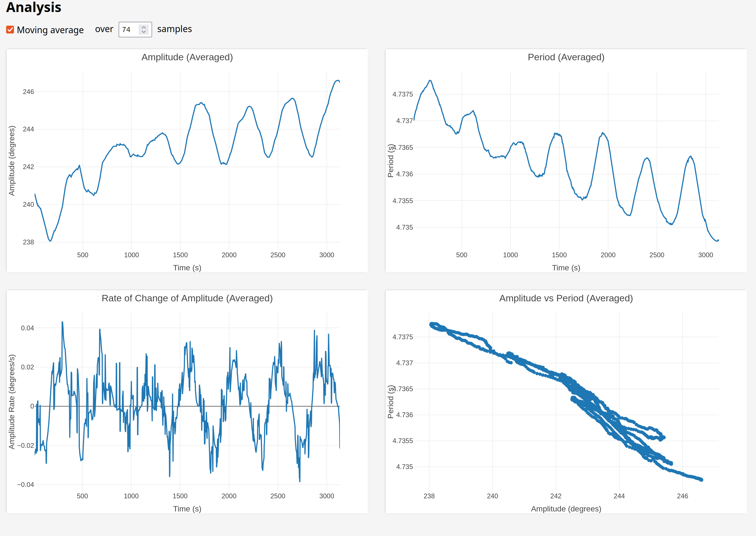Click the 4.735 tick on the Period chart
This screenshot has height=536, width=756.
click(404, 227)
